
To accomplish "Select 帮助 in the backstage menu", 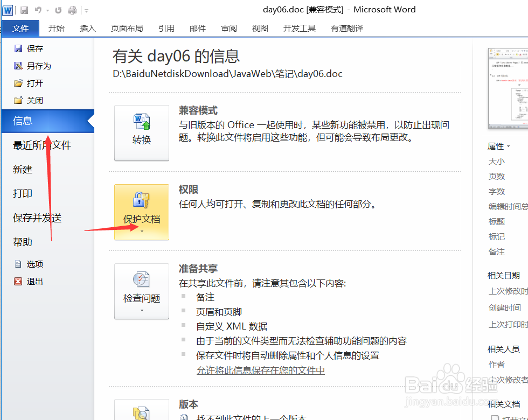I will point(23,242).
